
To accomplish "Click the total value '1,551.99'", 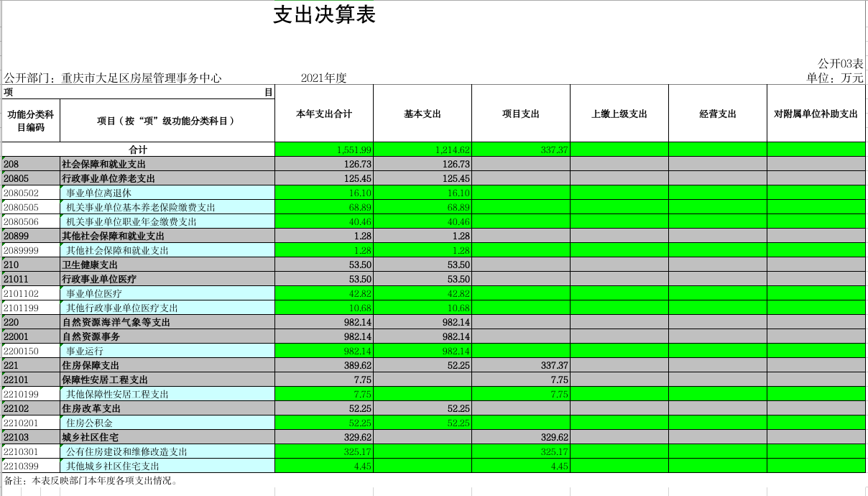I will click(324, 150).
